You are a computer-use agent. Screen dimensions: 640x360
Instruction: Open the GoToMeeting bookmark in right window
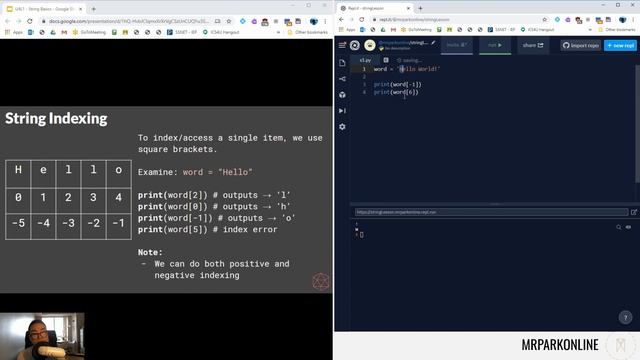[416, 30]
